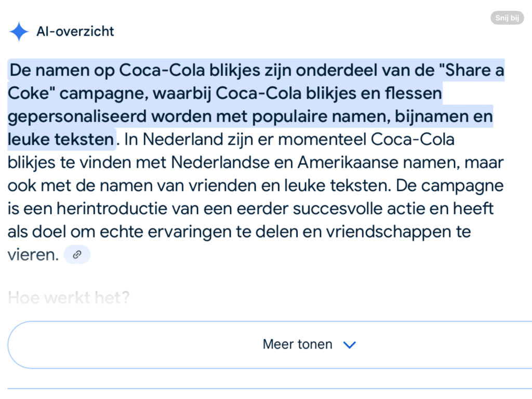Image resolution: width=532 pixels, height=399 pixels.
Task: Select the faded "Hoe werkt het?" heading
Action: pos(69,298)
